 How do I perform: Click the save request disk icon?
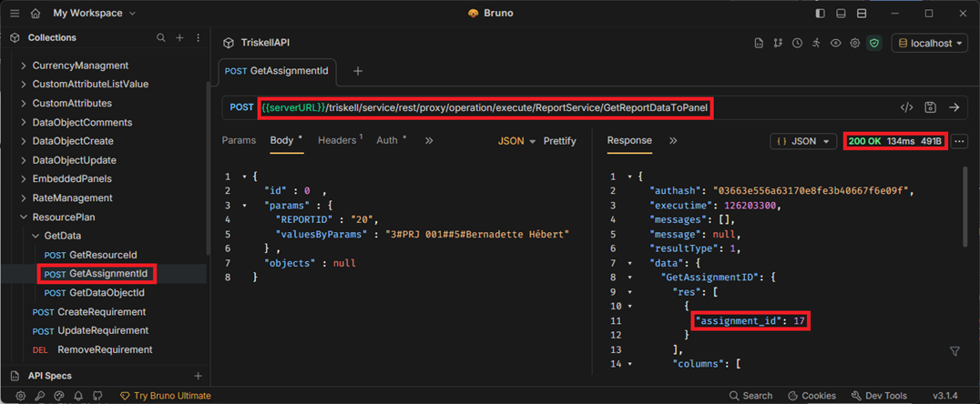931,107
